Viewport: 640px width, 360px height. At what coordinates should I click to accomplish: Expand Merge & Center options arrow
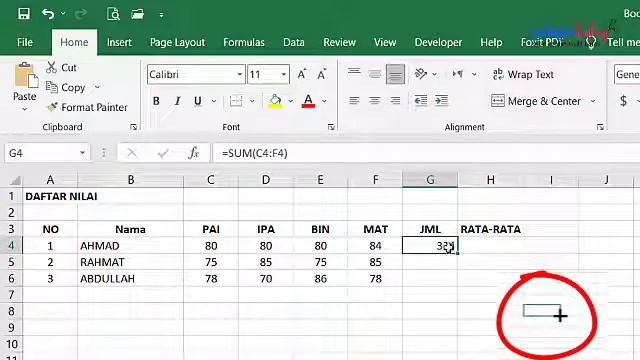593,101
